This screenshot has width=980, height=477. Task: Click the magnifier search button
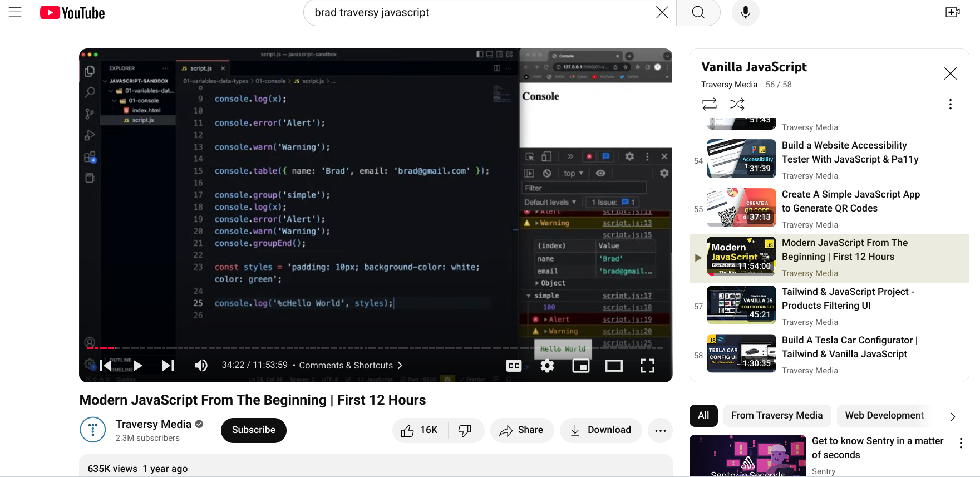[698, 12]
